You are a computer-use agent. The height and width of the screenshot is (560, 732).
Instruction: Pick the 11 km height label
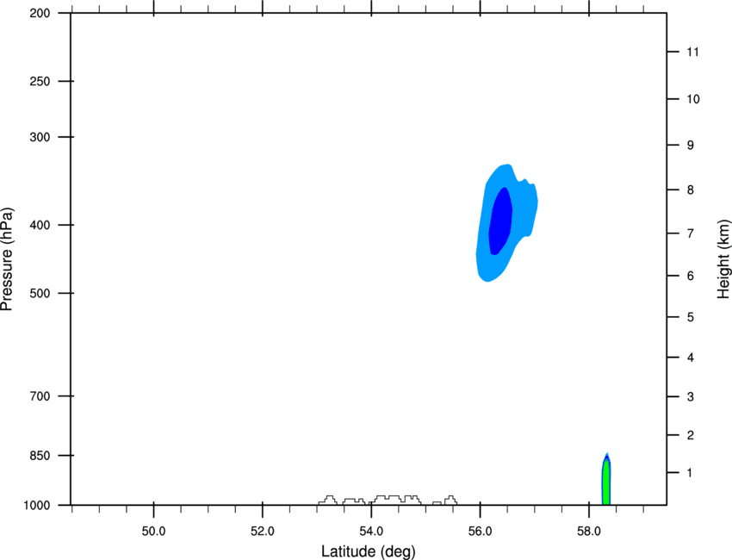click(692, 52)
